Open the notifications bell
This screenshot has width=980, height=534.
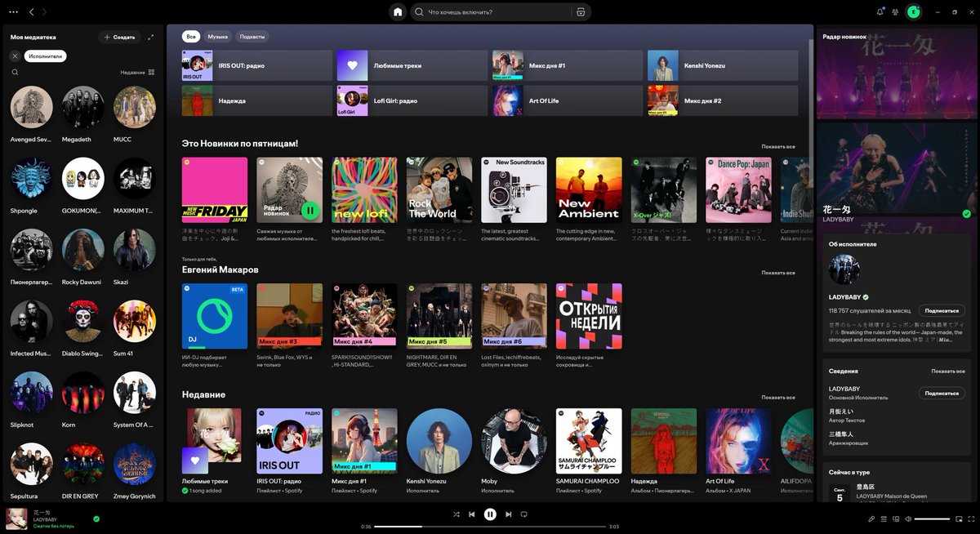pyautogui.click(x=880, y=12)
